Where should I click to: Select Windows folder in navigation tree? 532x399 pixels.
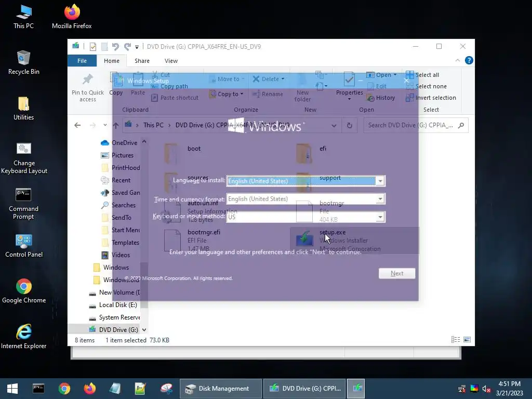point(111,268)
